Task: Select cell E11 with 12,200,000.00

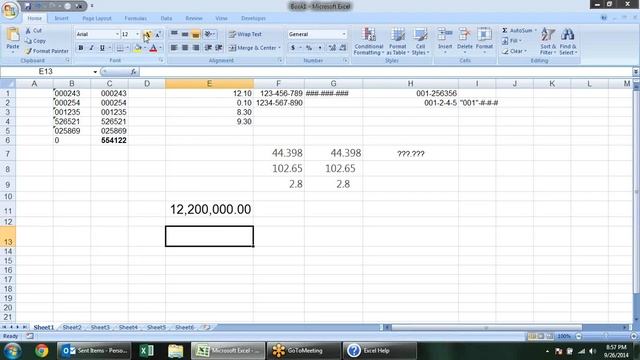Action: tap(209, 210)
